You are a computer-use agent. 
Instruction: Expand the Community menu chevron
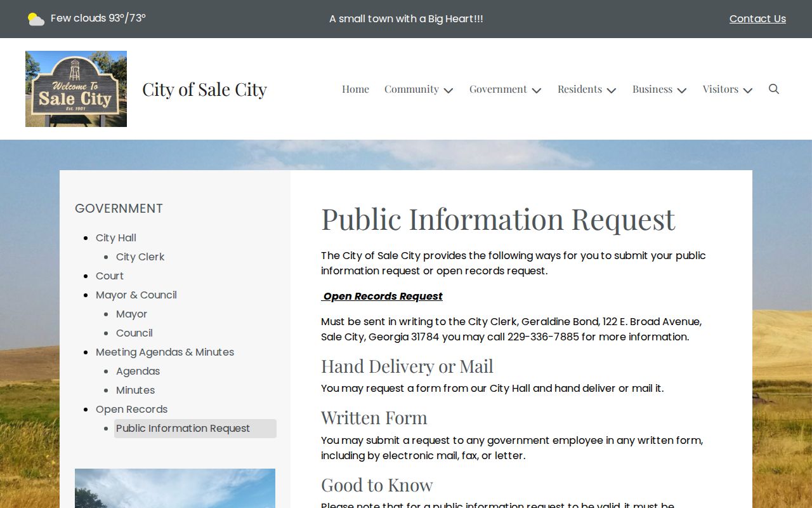pos(449,90)
